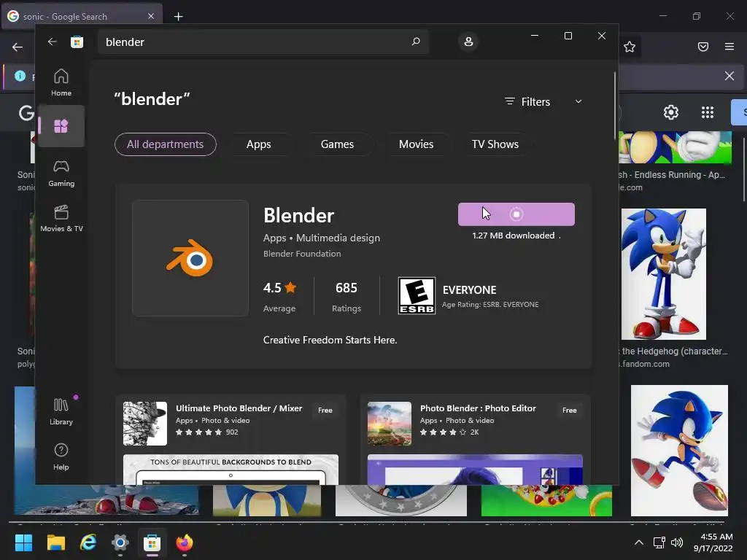Open Movies & TV in Store sidebar
The width and height of the screenshot is (747, 560).
click(61, 219)
